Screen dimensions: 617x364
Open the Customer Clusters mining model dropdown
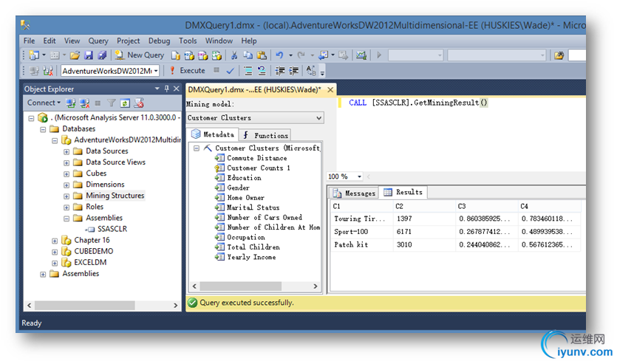click(255, 118)
